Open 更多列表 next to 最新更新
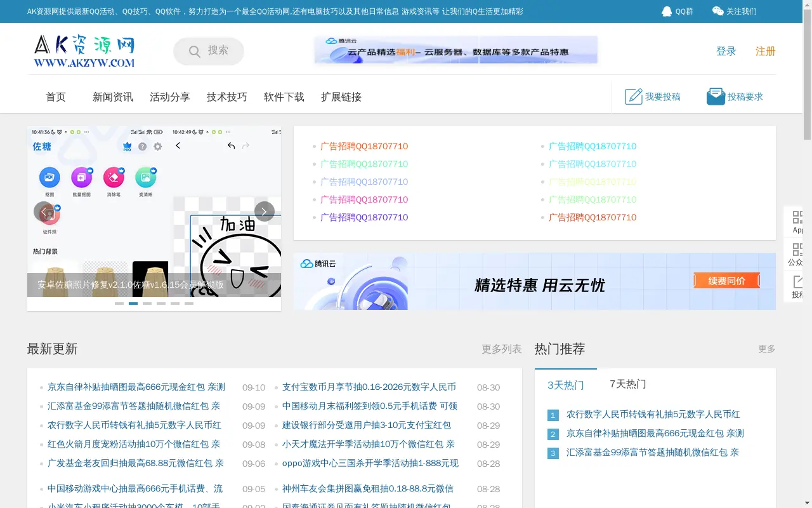The image size is (812, 508). pyautogui.click(x=502, y=349)
